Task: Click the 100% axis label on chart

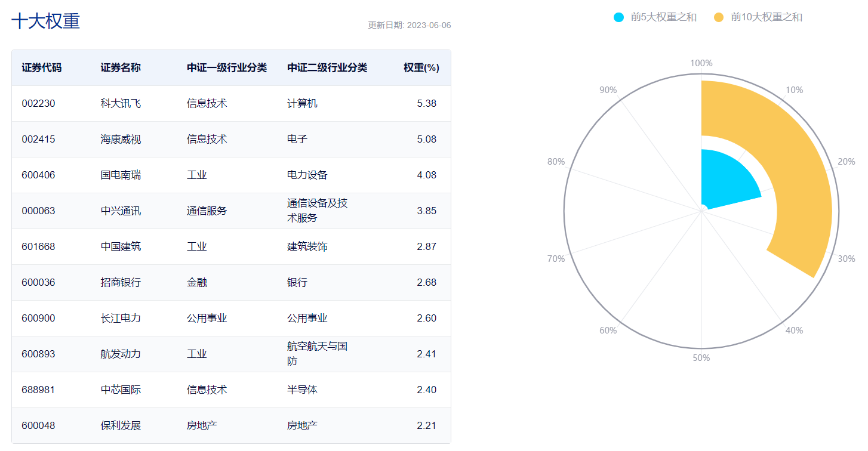Action: click(701, 63)
